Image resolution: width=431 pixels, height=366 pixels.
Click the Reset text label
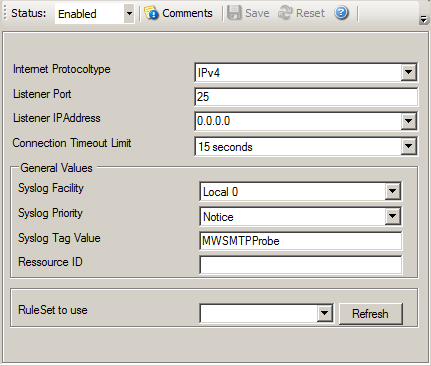pos(310,13)
